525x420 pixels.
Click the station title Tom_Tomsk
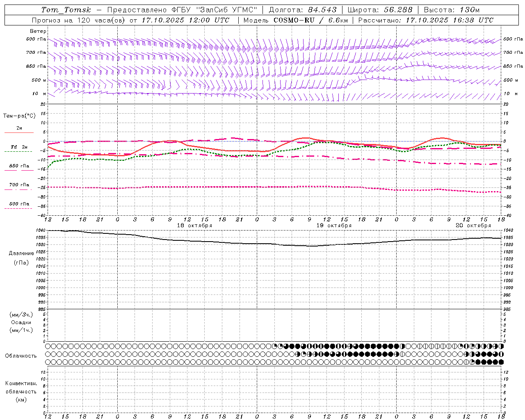point(66,10)
